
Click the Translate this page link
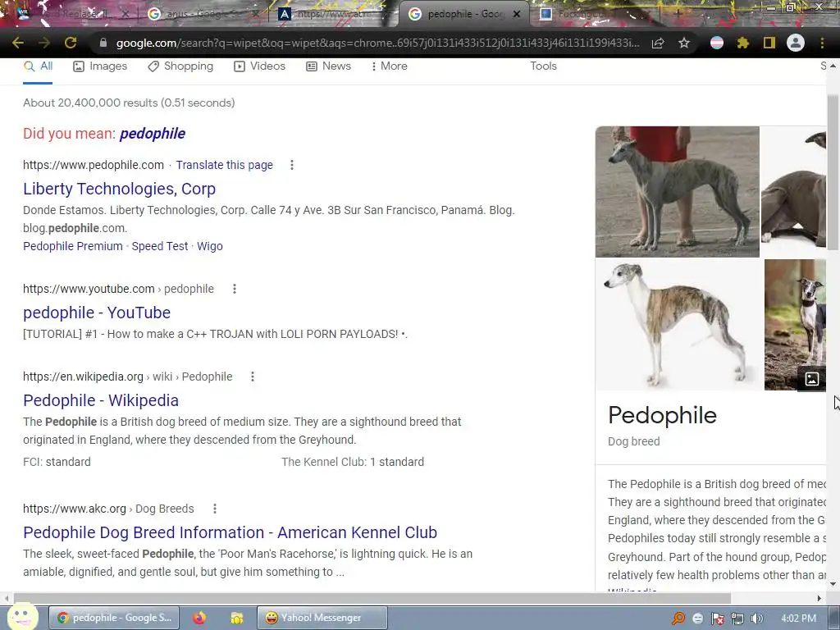pos(225,165)
